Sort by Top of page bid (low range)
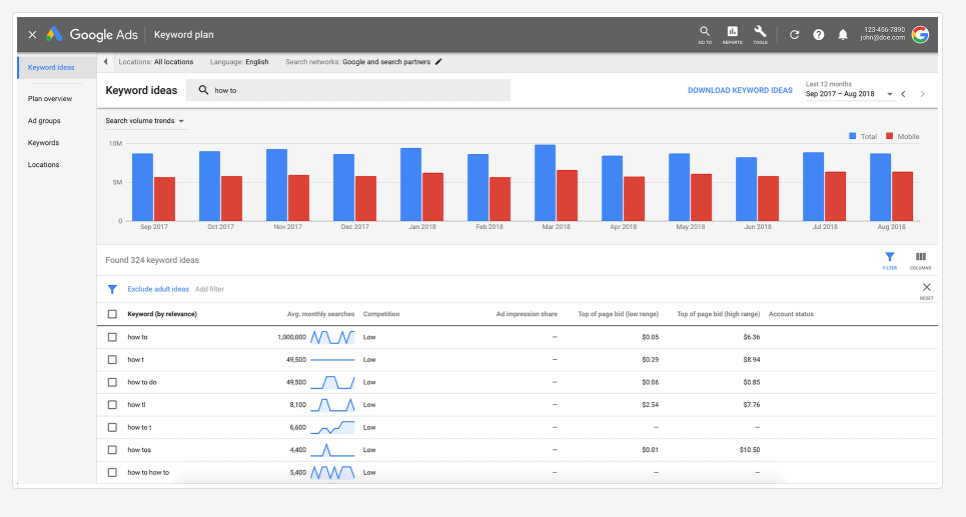This screenshot has width=966, height=517. pos(618,314)
